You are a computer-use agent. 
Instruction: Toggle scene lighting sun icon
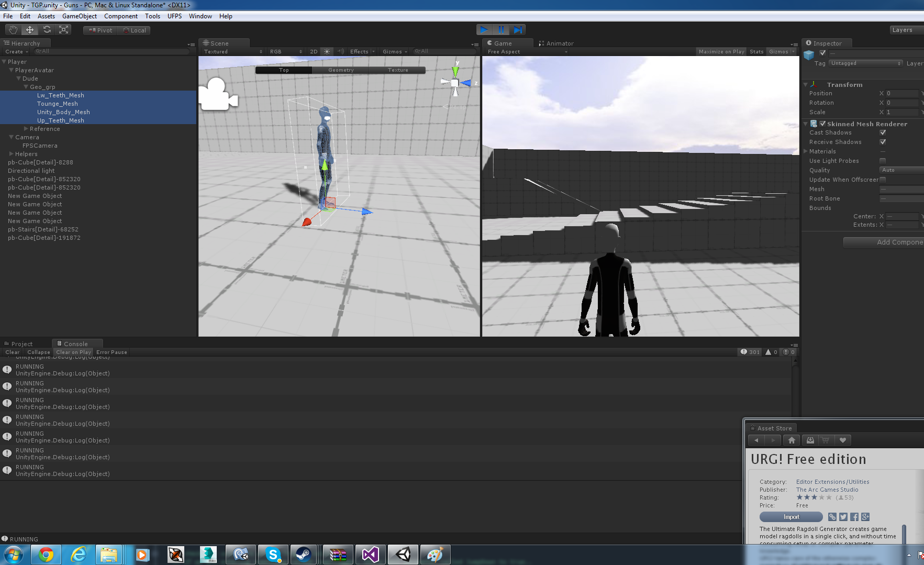(327, 51)
